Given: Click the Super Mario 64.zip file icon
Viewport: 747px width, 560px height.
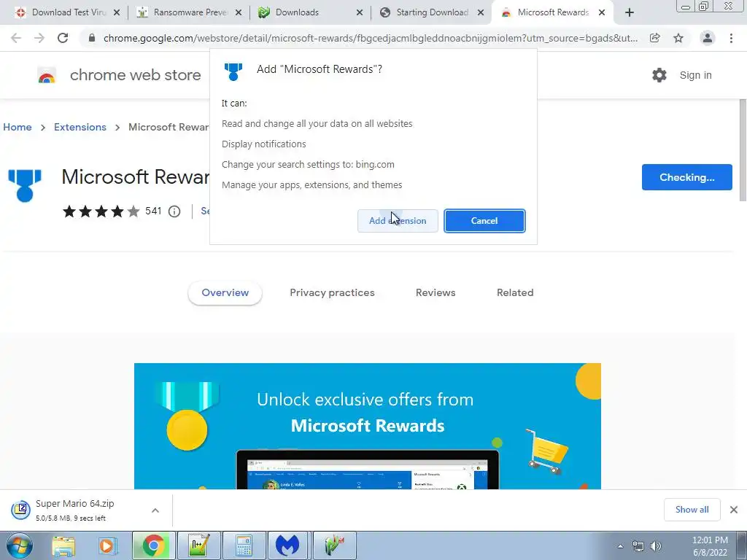Looking at the screenshot, I should [x=20, y=510].
